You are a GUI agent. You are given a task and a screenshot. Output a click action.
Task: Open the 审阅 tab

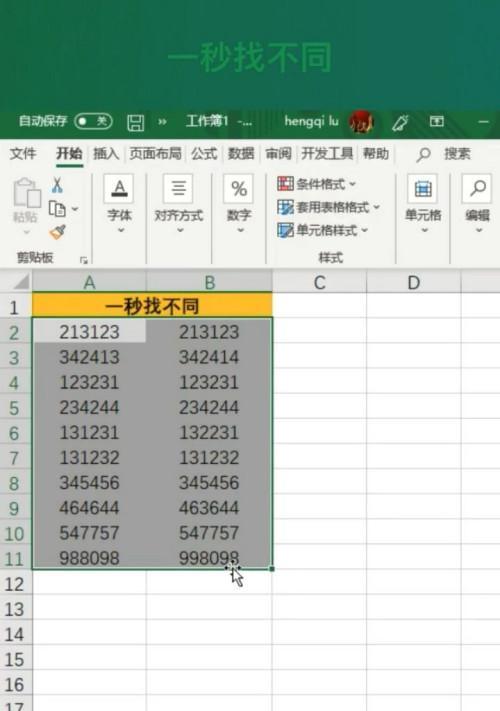pos(278,154)
